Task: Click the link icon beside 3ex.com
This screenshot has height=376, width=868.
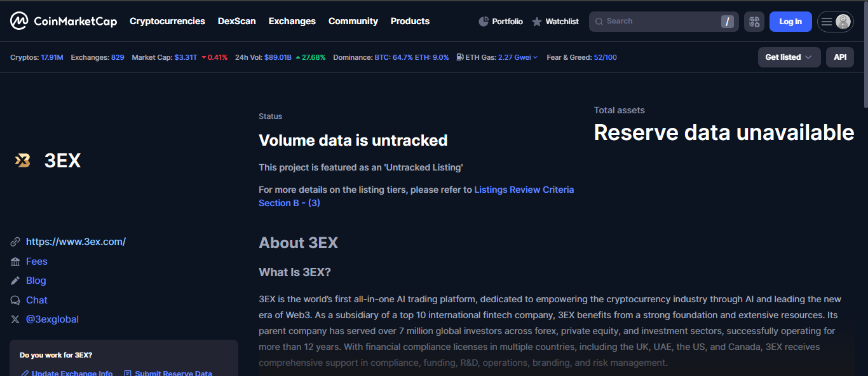Action: point(15,242)
